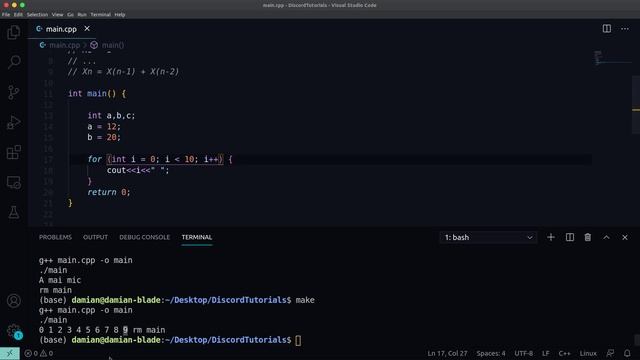The width and height of the screenshot is (640, 360).
Task: Open remote window indicator in status bar
Action: (x=10, y=353)
